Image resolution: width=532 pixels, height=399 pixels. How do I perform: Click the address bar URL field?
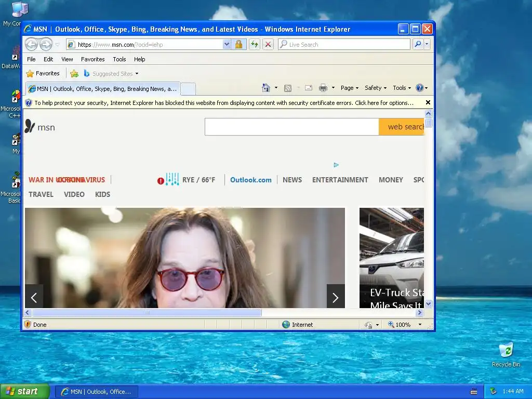coord(144,45)
